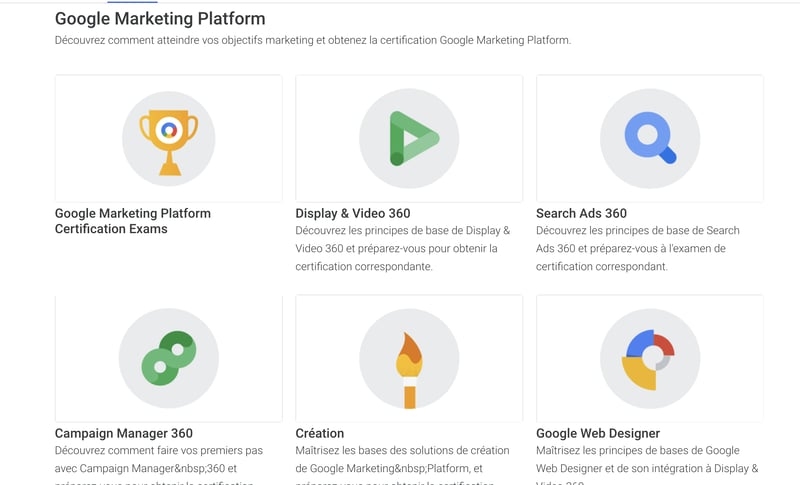Click the Display & Video 360 play icon

pos(409,139)
